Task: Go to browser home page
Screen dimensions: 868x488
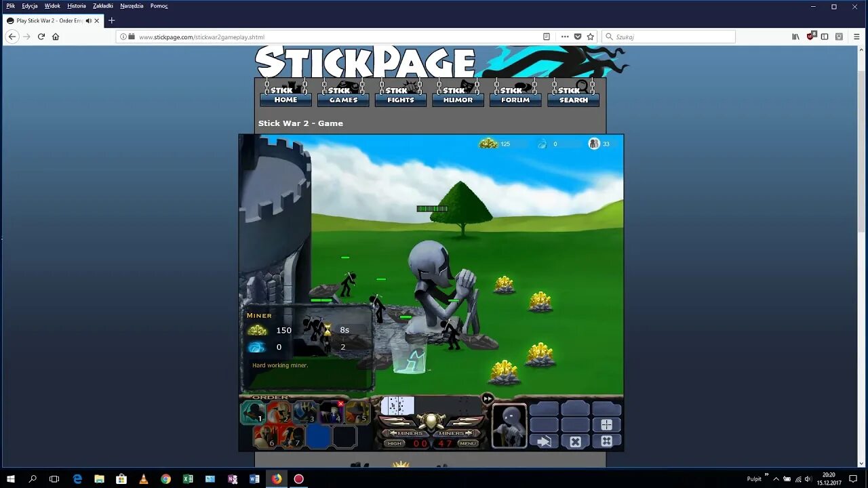Action: click(56, 37)
